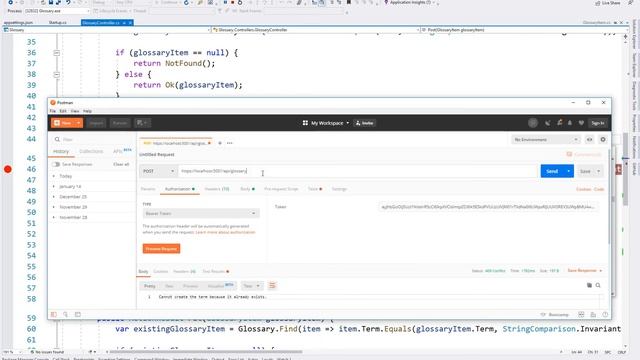The width and height of the screenshot is (640, 360).
Task: Click the Save request button
Action: [x=585, y=171]
